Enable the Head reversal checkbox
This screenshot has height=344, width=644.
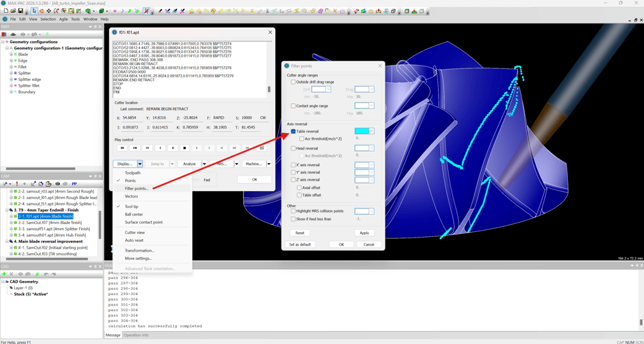[293, 148]
